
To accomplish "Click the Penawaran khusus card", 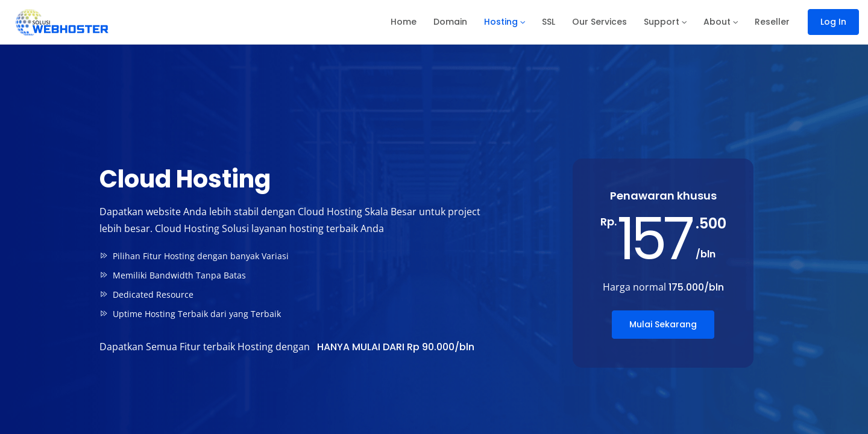I will (663, 262).
